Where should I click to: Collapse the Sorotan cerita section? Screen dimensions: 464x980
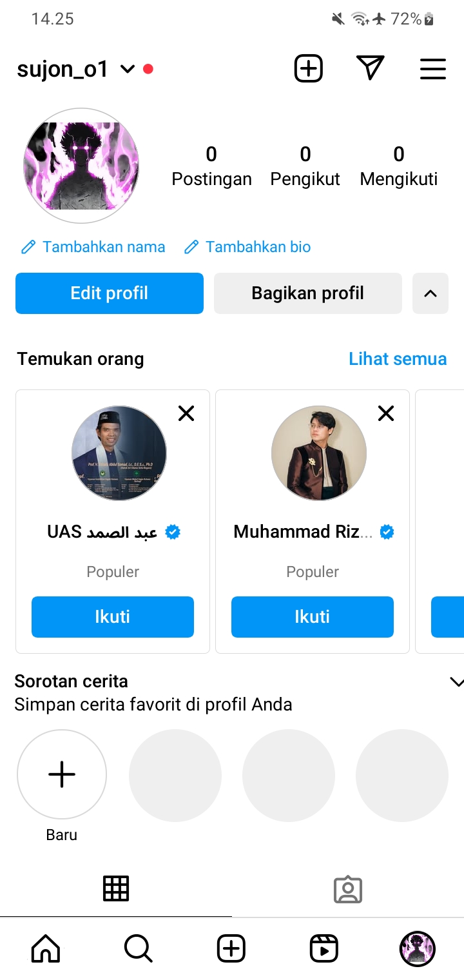pos(456,681)
